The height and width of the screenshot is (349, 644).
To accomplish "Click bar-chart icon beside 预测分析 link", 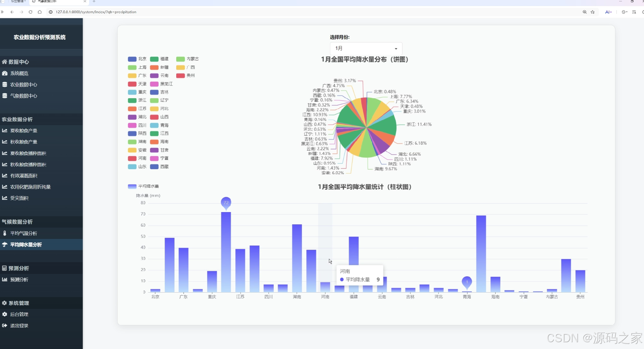I will tap(5, 279).
